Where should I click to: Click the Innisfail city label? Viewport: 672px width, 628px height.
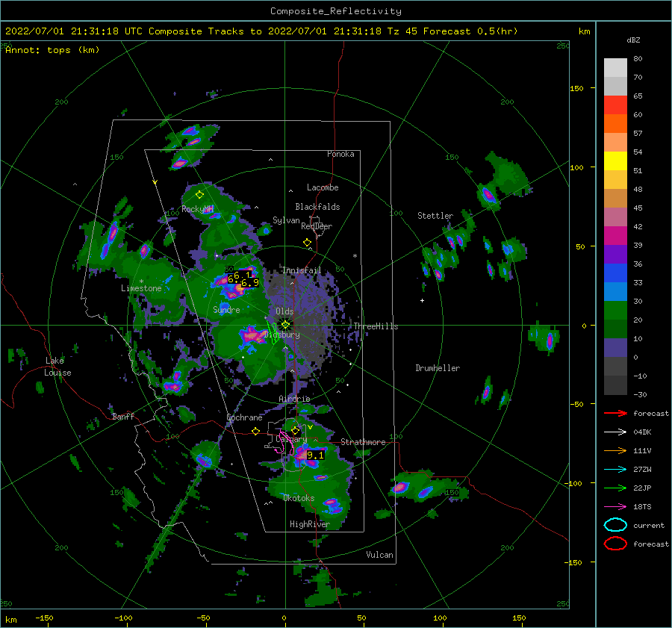click(x=302, y=270)
